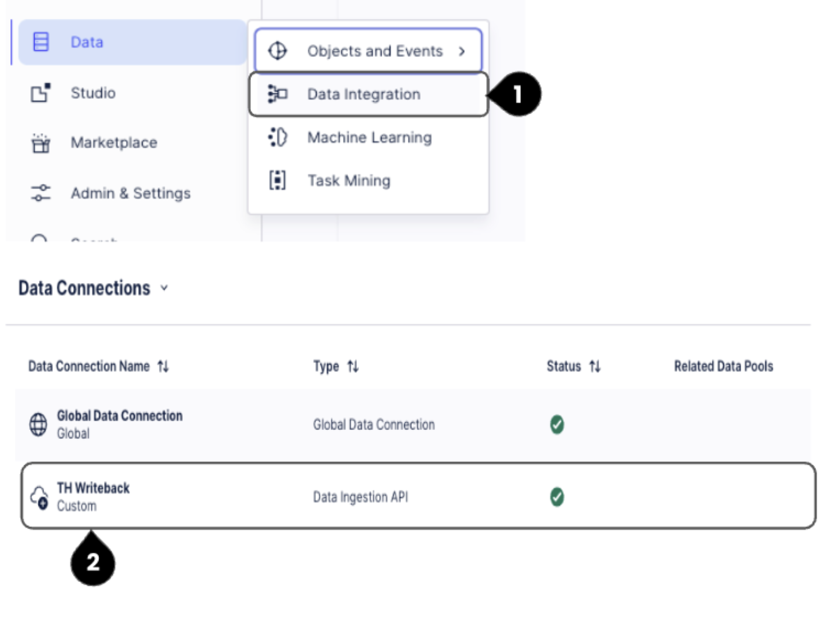Click the Data database icon in sidebar
The image size is (840, 633).
pos(41,42)
